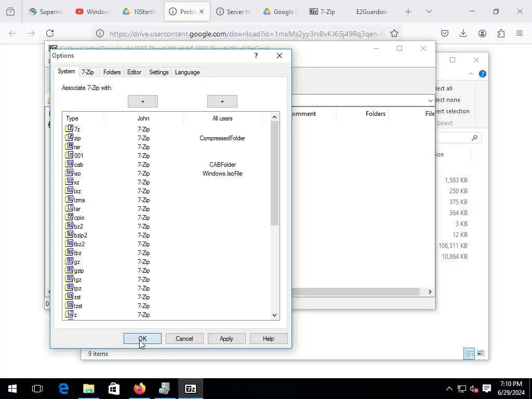Viewport: 532px width, 399px height.
Task: Click the browser URL address field
Action: (246, 33)
